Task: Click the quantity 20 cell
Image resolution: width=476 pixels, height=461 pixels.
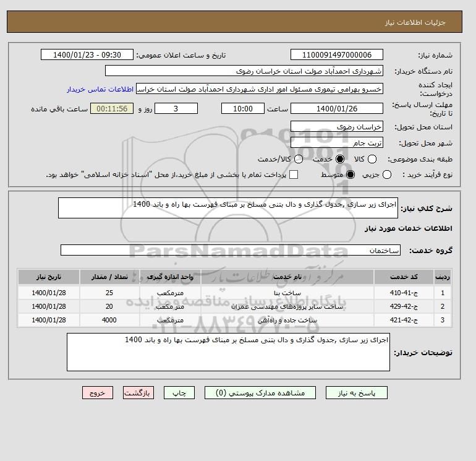Action: (x=109, y=306)
